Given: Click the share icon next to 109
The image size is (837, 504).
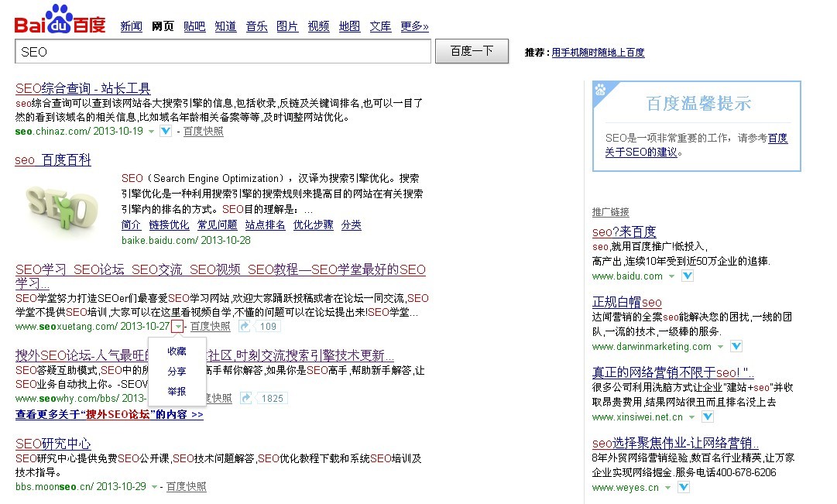Looking at the screenshot, I should [x=245, y=327].
